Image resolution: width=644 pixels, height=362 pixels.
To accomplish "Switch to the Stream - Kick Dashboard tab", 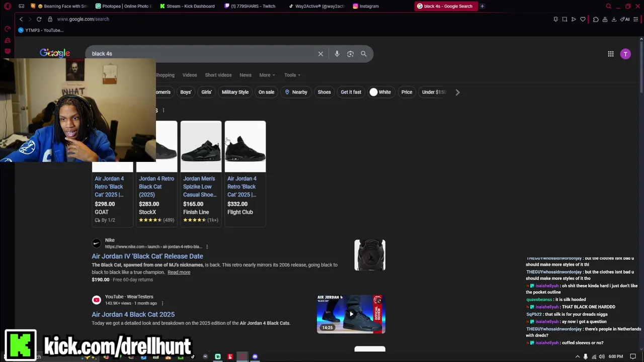I will 188,6.
